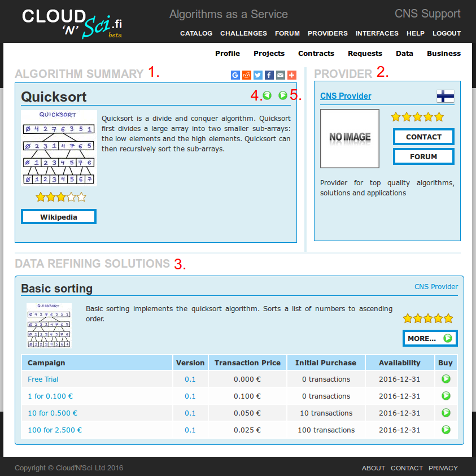Switch to the Requests tab
This screenshot has width=476, height=476.
[x=365, y=54]
